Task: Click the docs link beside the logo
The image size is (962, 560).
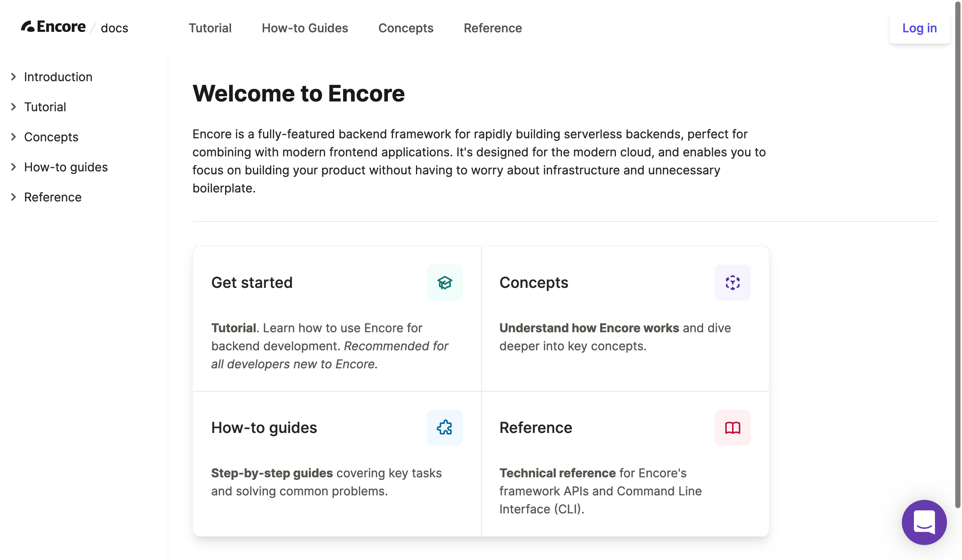Action: click(114, 28)
